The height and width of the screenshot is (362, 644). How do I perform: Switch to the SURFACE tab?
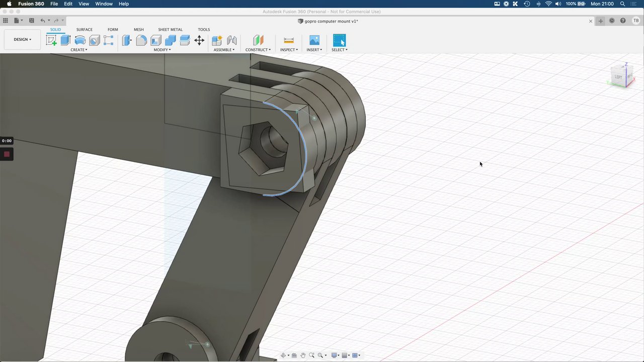point(85,30)
